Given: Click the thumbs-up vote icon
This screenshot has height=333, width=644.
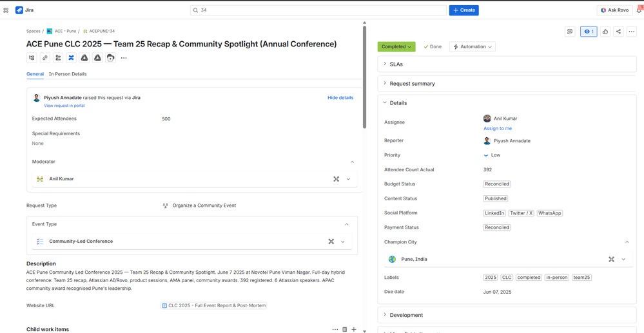Looking at the screenshot, I should click(x=605, y=32).
